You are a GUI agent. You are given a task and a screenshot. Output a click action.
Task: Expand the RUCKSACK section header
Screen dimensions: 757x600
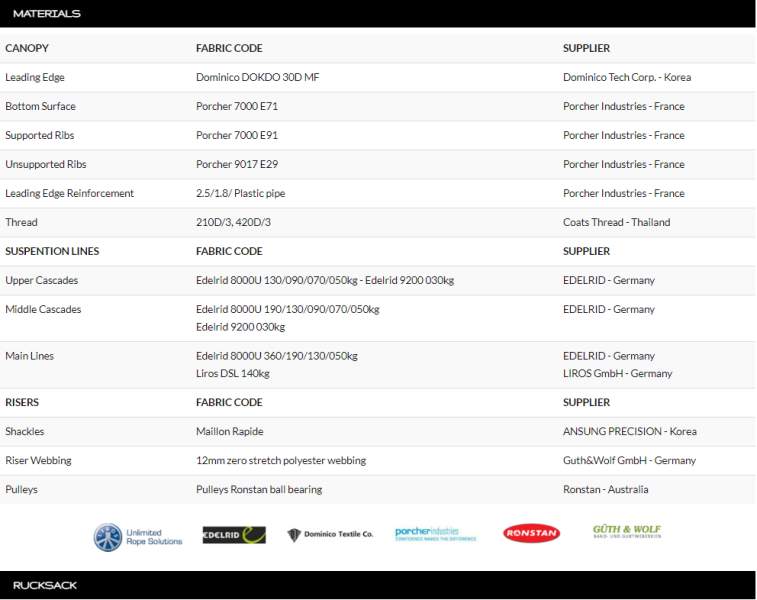point(378,585)
